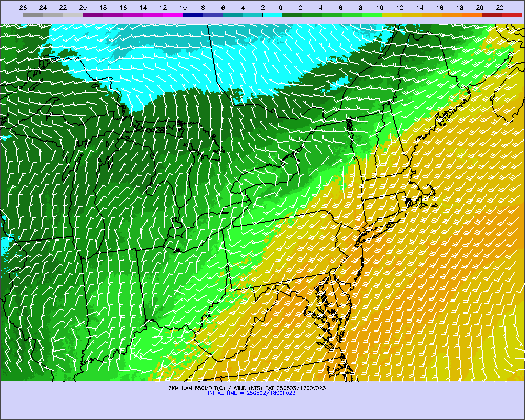Viewport: 525px width, 420px height.
Task: Click the bright red swatch right of 22
Action: [x=512, y=15]
